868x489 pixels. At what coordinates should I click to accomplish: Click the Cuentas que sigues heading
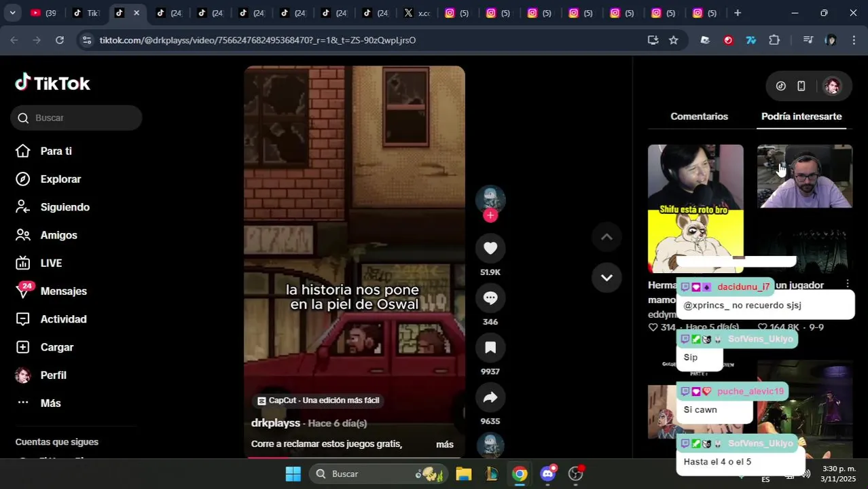click(57, 442)
